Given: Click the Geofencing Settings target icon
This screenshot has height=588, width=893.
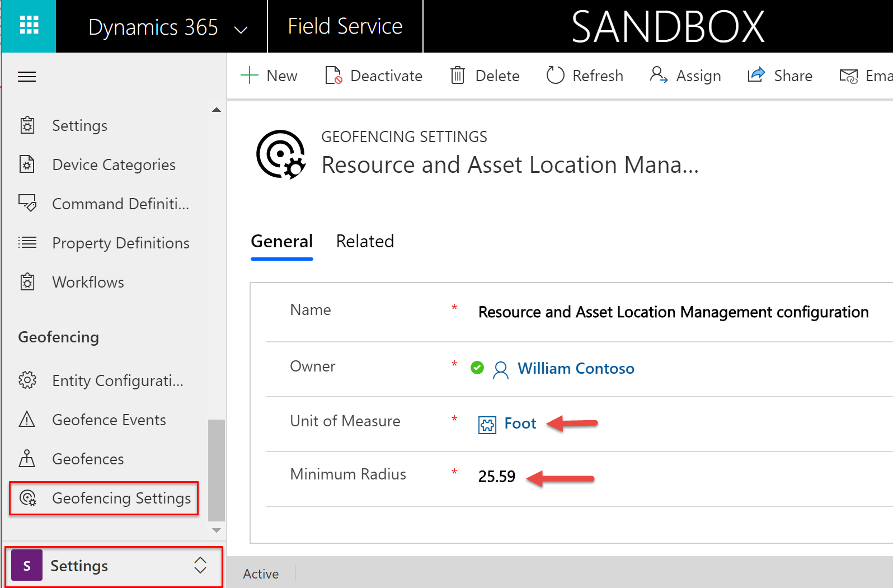Looking at the screenshot, I should click(x=27, y=498).
